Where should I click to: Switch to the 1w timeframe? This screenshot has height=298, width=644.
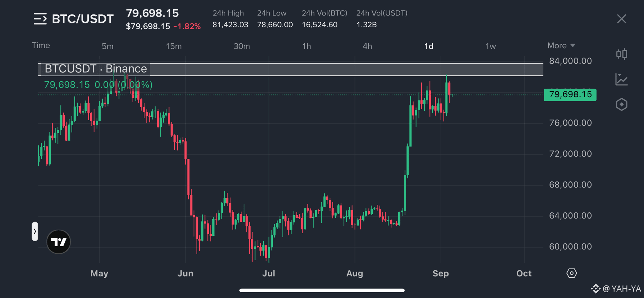(x=491, y=46)
